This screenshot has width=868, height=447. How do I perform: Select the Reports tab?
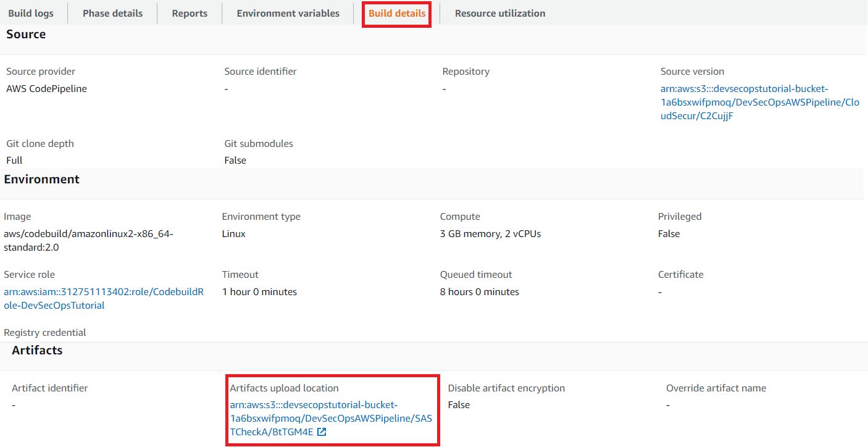click(x=190, y=13)
